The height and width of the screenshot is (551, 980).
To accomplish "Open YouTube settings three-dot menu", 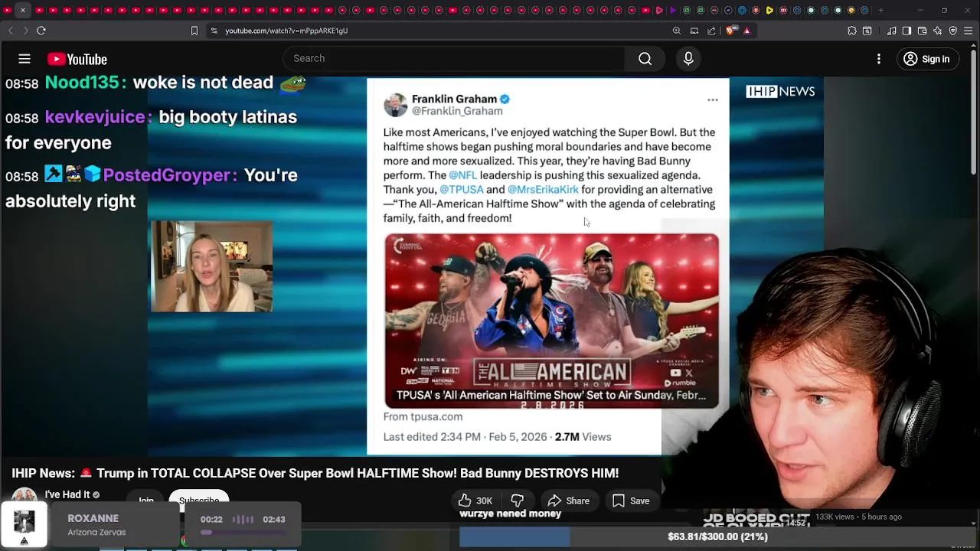I will [x=879, y=59].
